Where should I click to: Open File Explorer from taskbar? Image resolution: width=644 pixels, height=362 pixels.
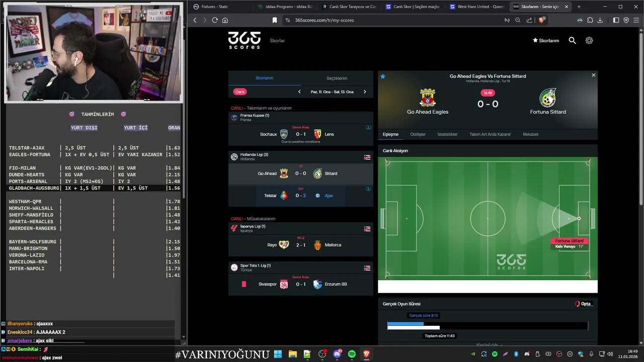coord(292,354)
